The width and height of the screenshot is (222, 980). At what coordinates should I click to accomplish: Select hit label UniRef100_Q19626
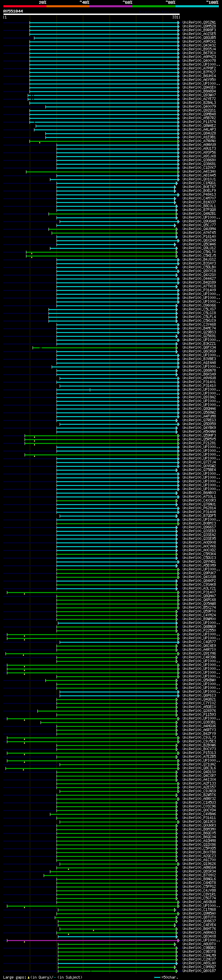199,864
